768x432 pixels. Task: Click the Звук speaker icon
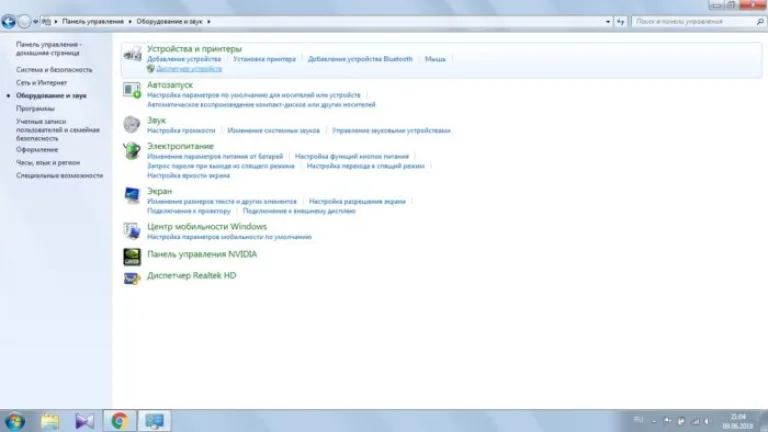tap(132, 125)
